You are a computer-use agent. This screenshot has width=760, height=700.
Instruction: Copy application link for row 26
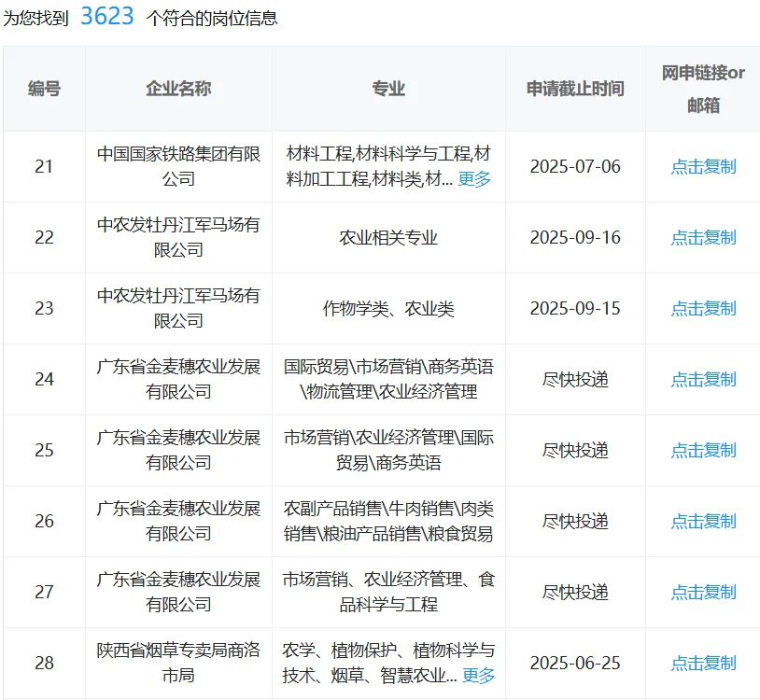point(703,521)
